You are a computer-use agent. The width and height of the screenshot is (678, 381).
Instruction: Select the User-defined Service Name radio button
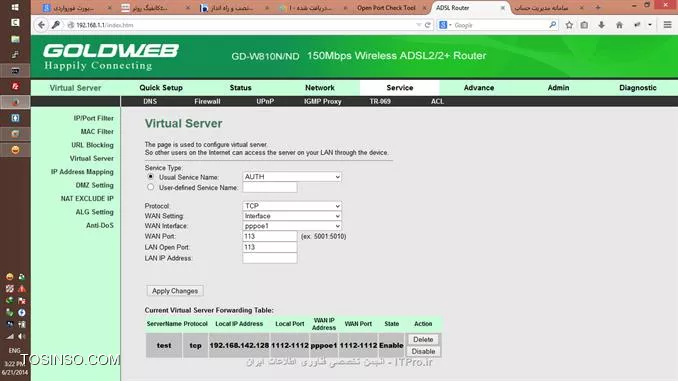coord(150,187)
